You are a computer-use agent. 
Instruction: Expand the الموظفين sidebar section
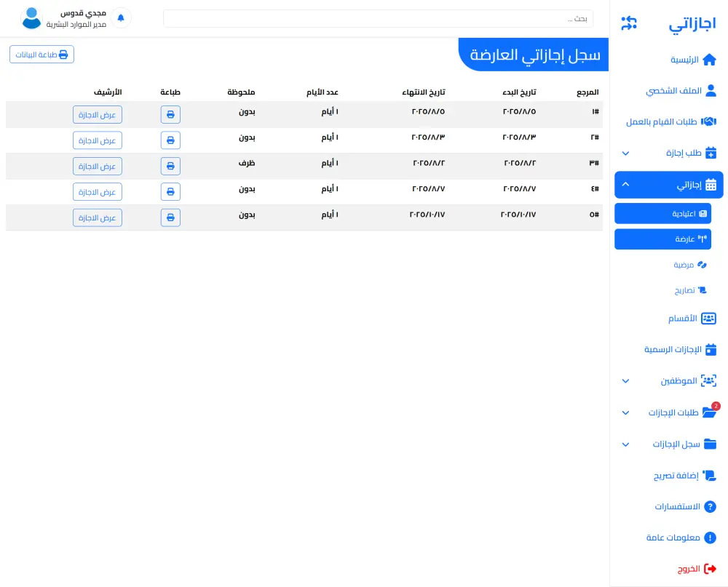pos(625,380)
